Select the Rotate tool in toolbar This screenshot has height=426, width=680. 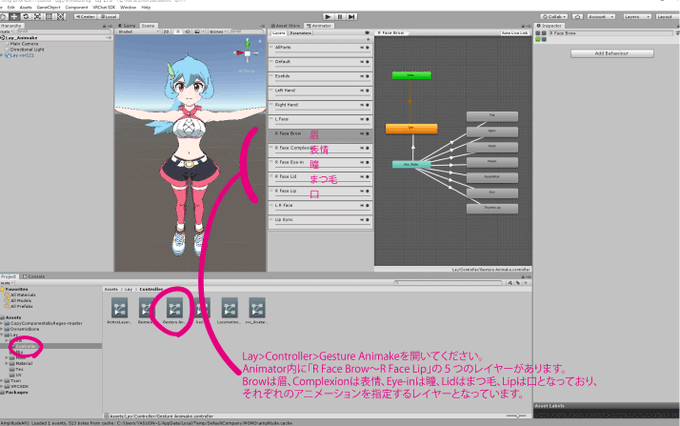tap(26, 16)
